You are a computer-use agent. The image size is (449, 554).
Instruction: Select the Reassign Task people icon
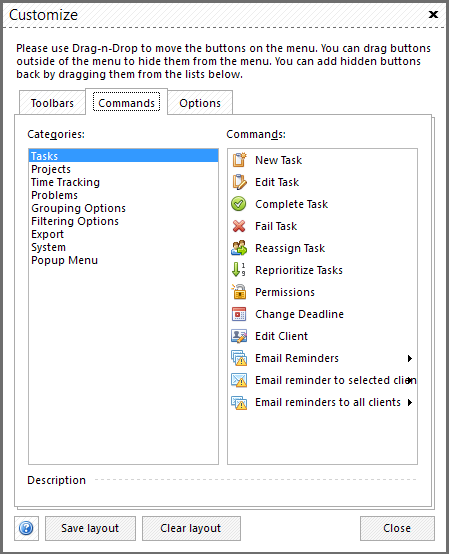coord(239,248)
